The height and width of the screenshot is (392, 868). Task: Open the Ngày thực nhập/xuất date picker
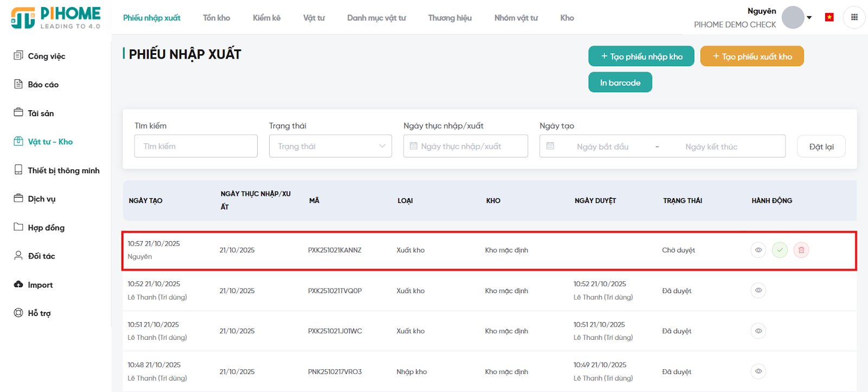pyautogui.click(x=465, y=146)
